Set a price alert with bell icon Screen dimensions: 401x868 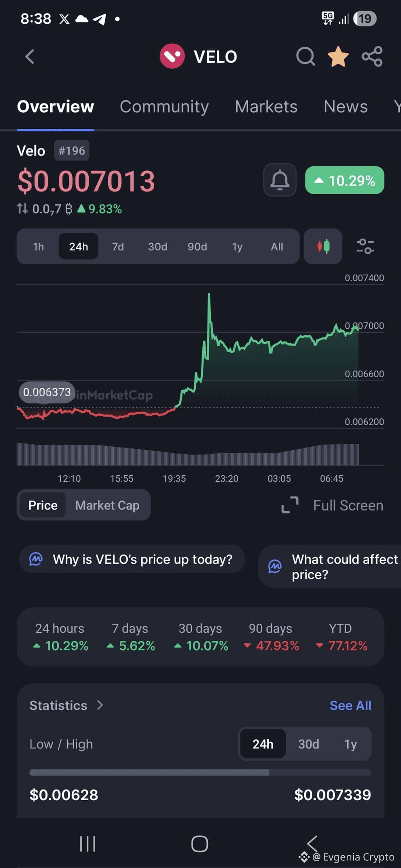tap(280, 180)
